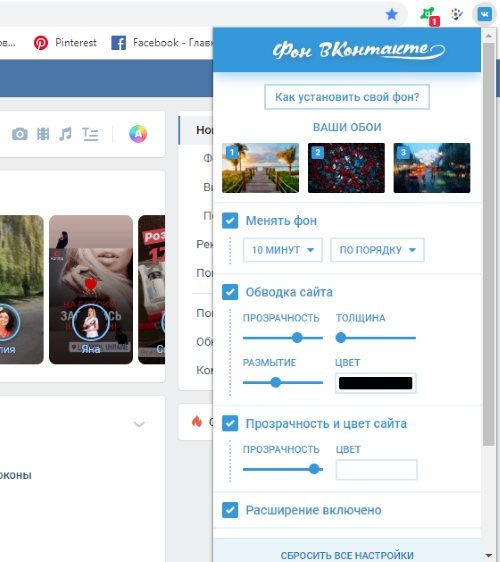Uncheck the Менять фон checkbox
This screenshot has height=562, width=500.
[230, 221]
